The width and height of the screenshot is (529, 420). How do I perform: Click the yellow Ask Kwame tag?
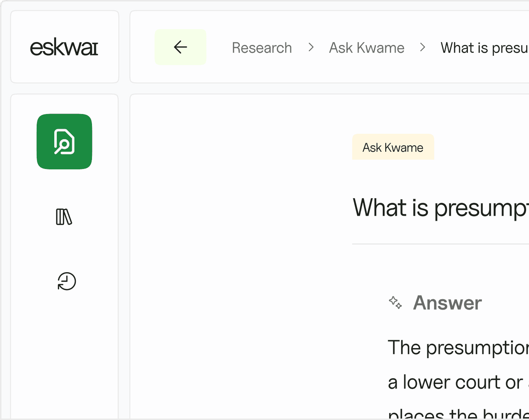(393, 147)
